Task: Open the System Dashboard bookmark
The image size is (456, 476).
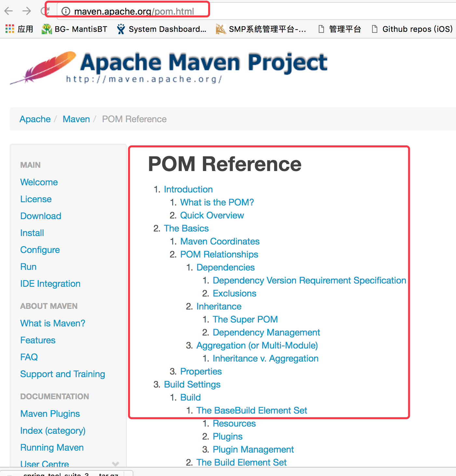Action: (x=162, y=29)
